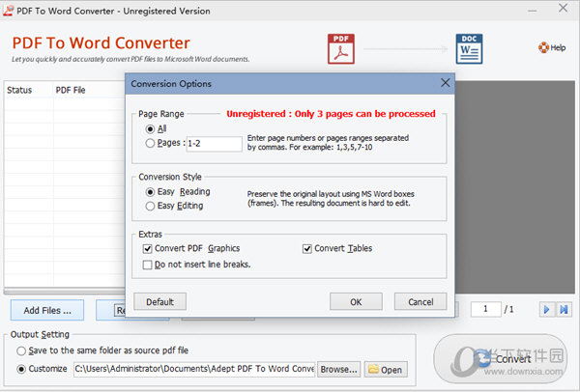Click the PDF File column header

pyautogui.click(x=71, y=90)
